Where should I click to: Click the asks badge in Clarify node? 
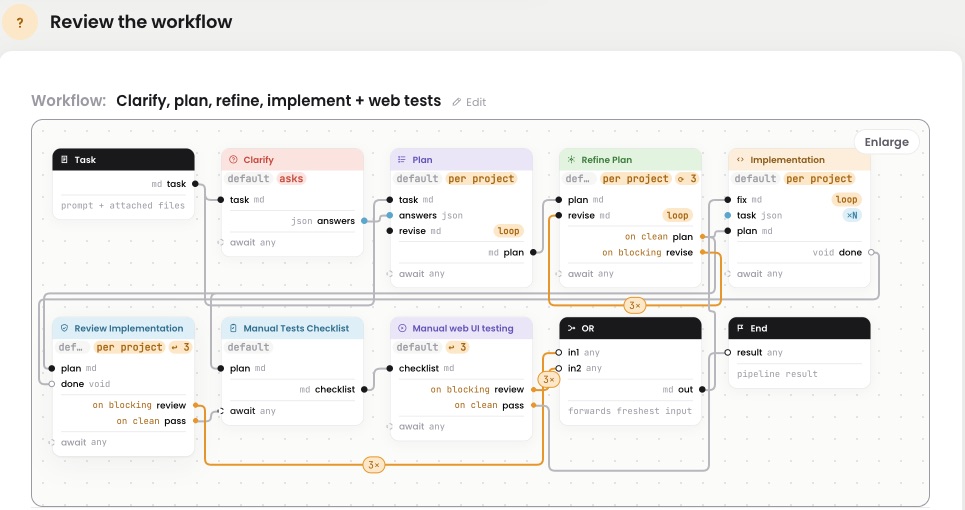[x=291, y=178]
